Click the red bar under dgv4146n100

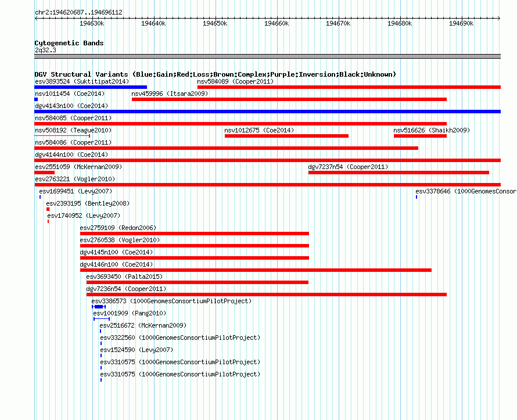(x=256, y=270)
